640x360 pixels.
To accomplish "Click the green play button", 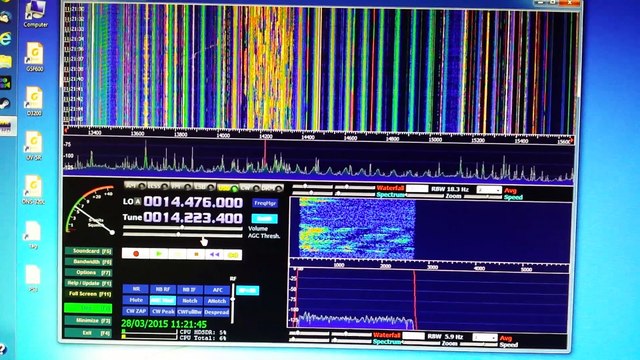I will [159, 254].
